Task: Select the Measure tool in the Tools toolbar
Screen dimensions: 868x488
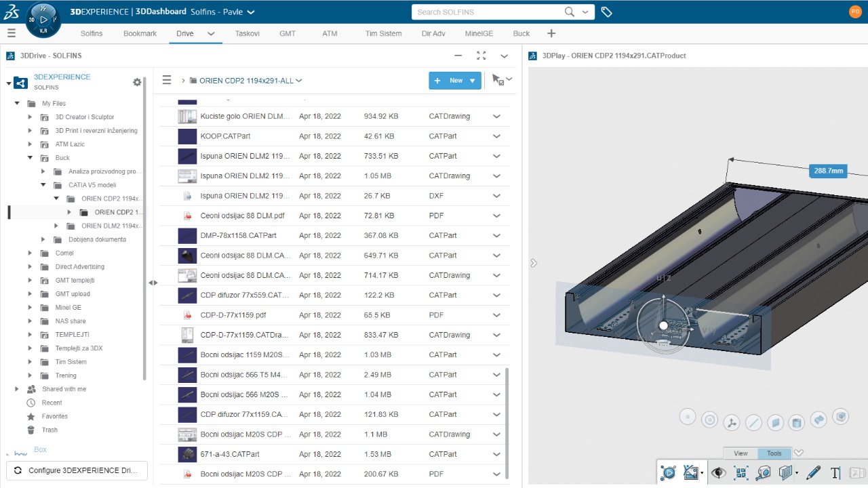Action: (x=763, y=472)
